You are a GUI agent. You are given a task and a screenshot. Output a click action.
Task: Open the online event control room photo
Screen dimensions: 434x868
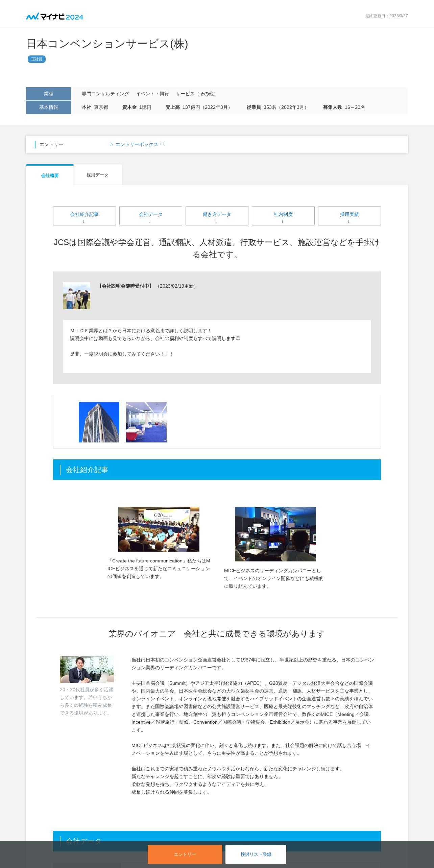[x=275, y=534]
